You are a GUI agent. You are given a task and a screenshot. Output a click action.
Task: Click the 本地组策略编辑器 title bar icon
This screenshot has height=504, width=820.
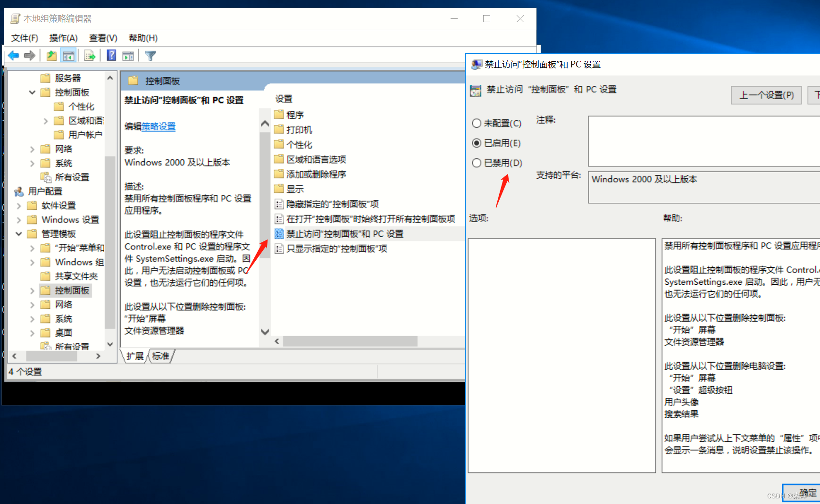coord(16,19)
